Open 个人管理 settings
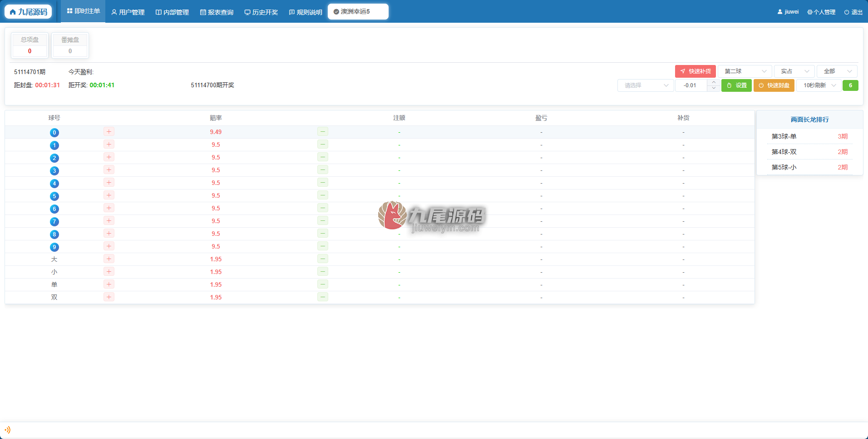868x439 pixels. [x=821, y=12]
